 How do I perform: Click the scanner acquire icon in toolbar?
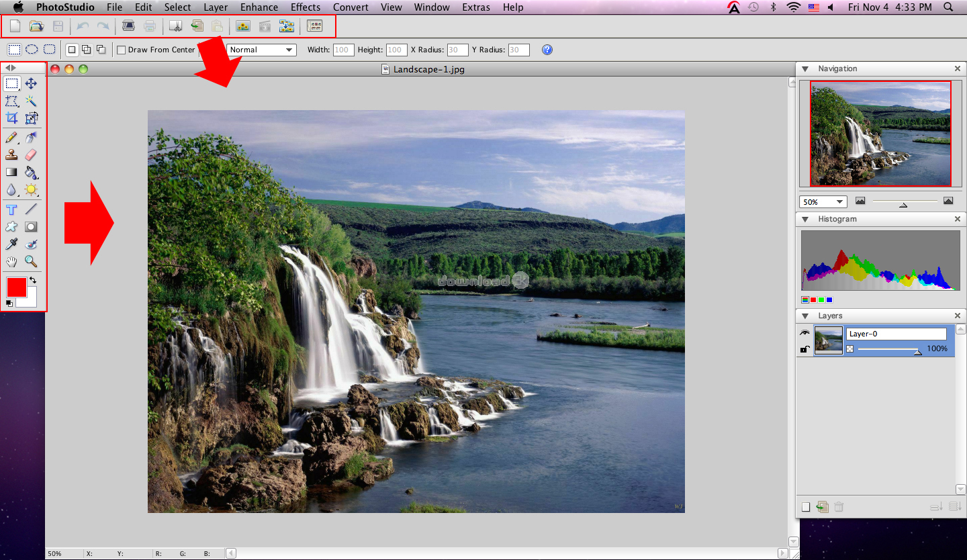tap(128, 26)
